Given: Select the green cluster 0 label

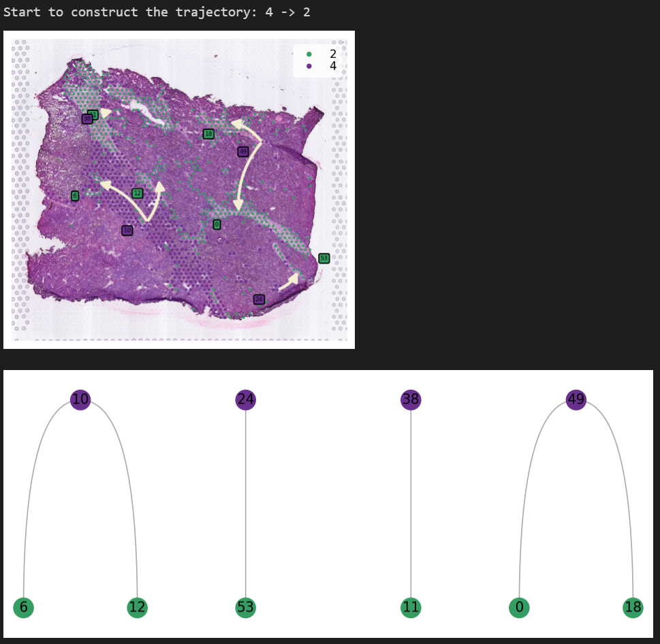Looking at the screenshot, I should point(217,224).
